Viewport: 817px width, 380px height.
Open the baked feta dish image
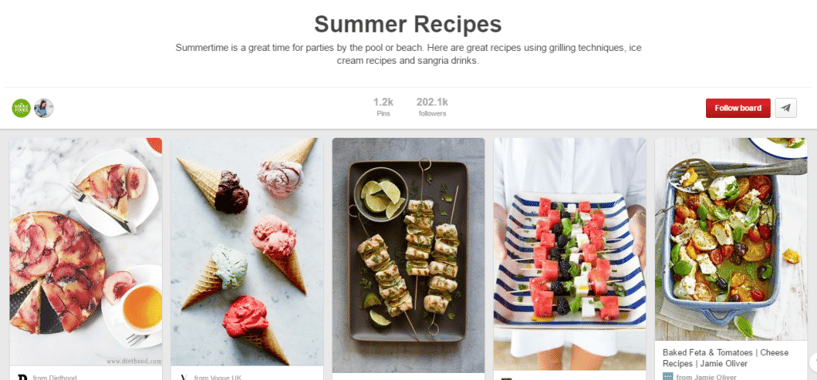click(731, 239)
